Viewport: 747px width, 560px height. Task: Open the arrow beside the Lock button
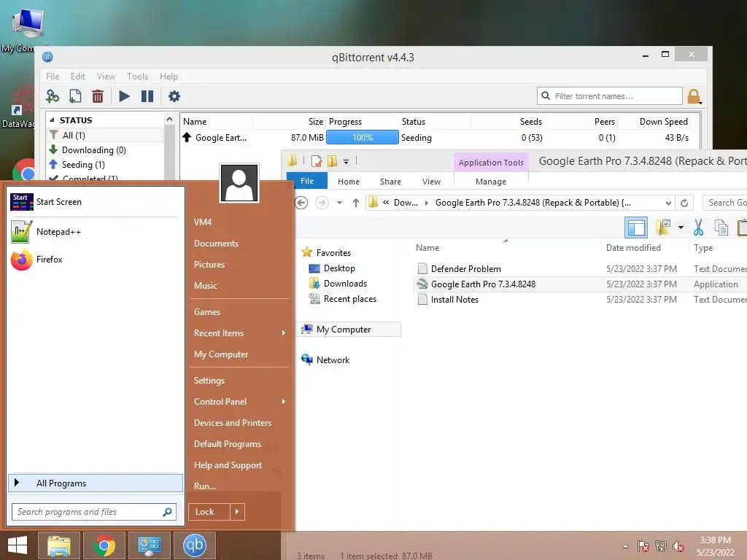coord(237,512)
